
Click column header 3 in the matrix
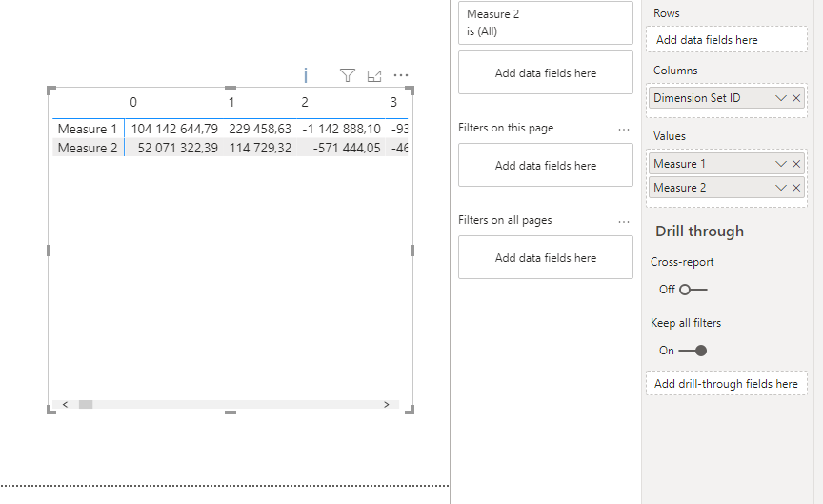[x=393, y=102]
